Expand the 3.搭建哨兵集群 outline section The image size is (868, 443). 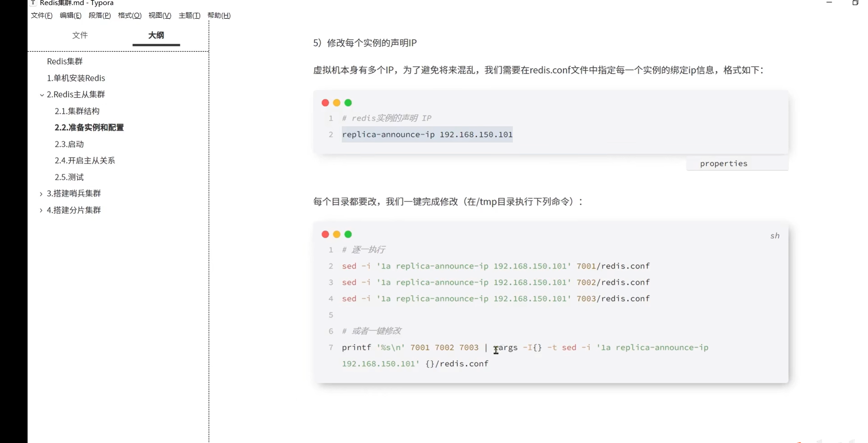pyautogui.click(x=41, y=194)
